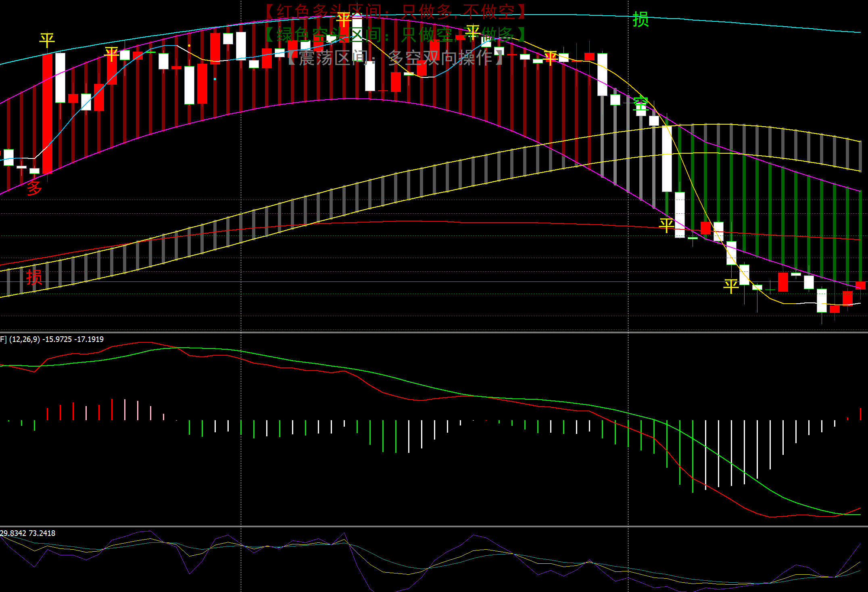Click the red bar at MACD histogram's right end

860,414
